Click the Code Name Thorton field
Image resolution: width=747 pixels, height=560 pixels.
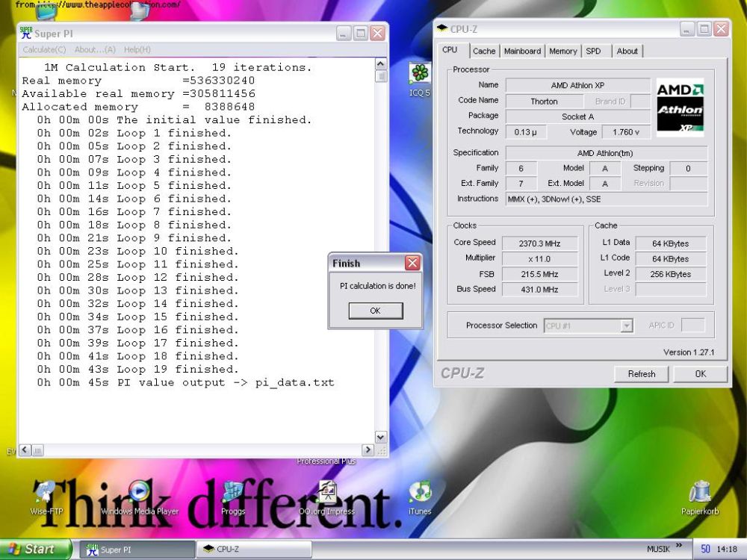coord(544,101)
